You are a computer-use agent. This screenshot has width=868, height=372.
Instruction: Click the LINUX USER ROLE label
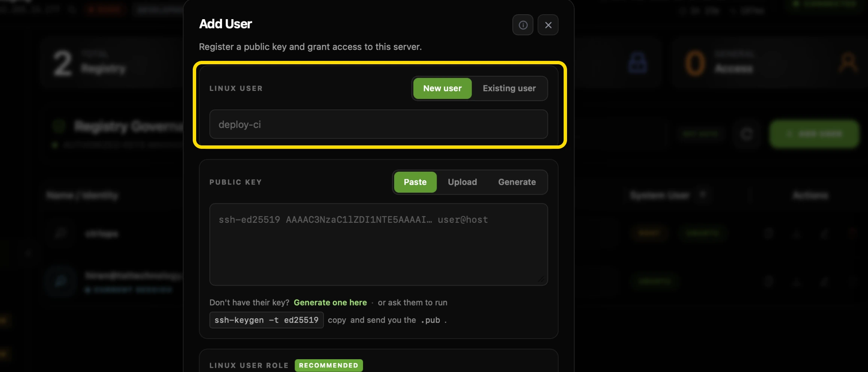(x=249, y=365)
